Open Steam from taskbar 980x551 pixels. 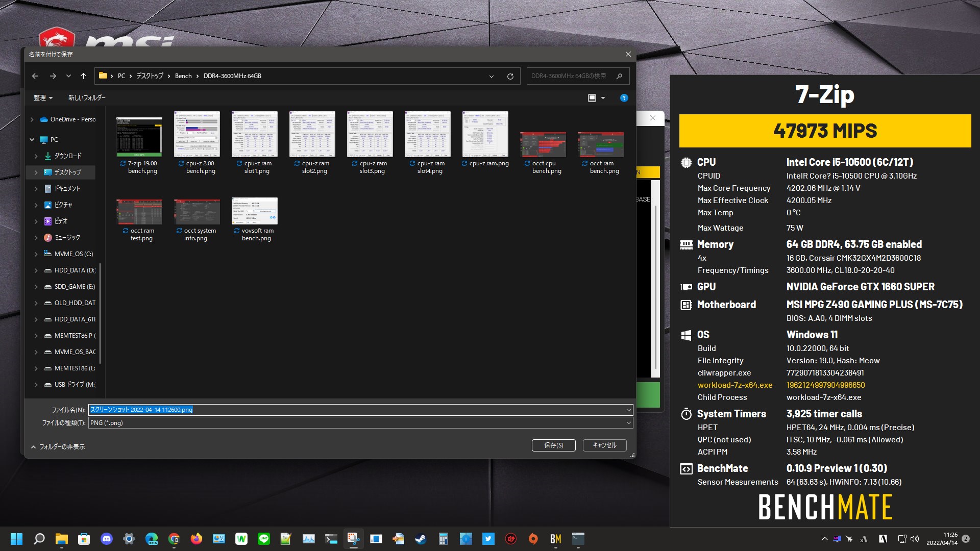pyautogui.click(x=421, y=539)
